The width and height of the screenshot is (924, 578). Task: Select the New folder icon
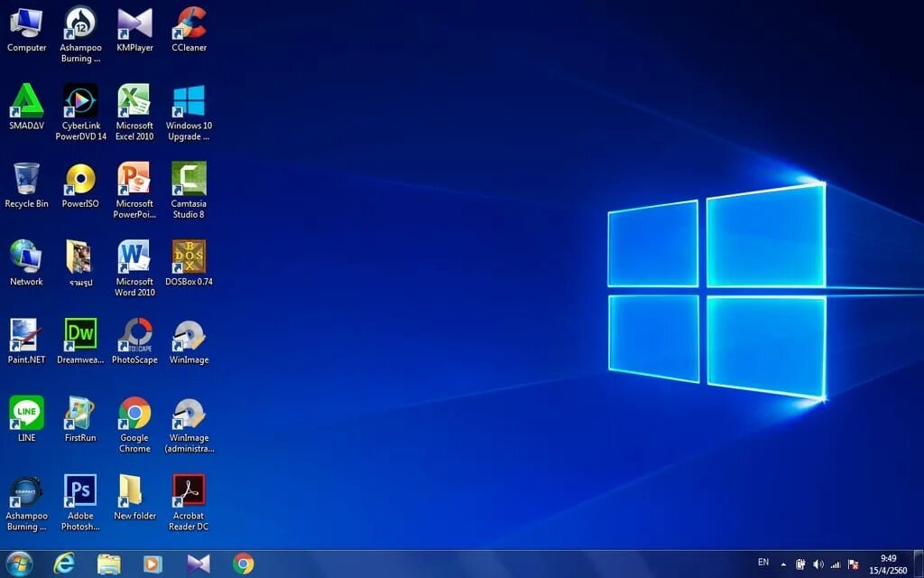pos(135,498)
